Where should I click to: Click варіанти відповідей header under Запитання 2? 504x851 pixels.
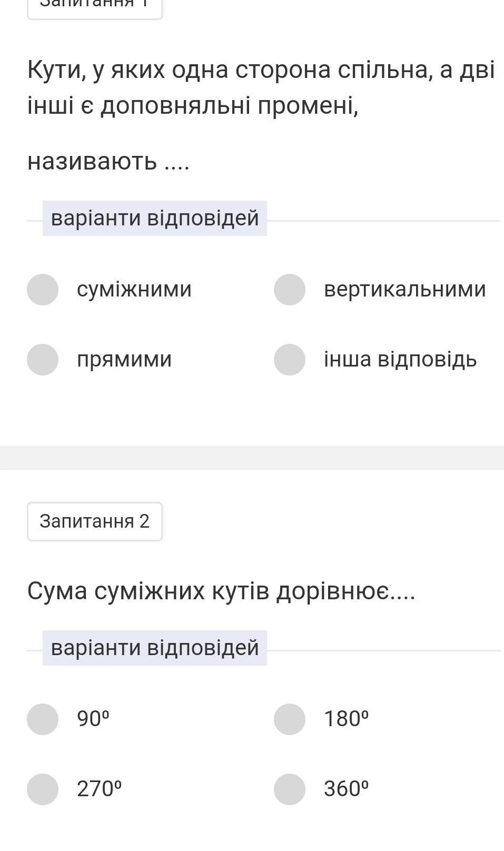pyautogui.click(x=155, y=648)
